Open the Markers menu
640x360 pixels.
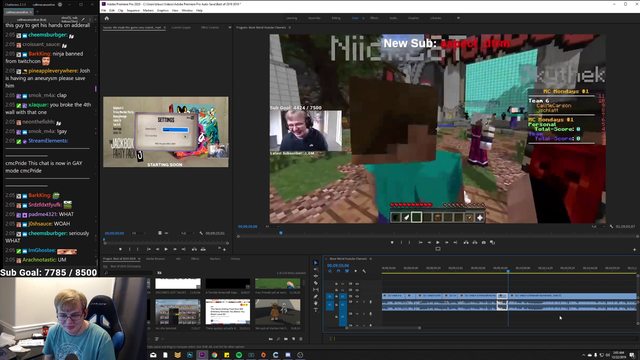click(x=148, y=10)
